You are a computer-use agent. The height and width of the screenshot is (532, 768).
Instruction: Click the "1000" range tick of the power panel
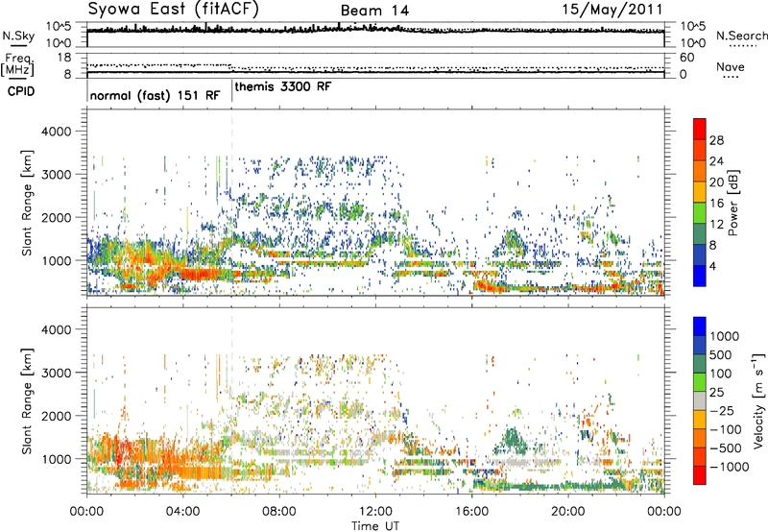(56, 260)
